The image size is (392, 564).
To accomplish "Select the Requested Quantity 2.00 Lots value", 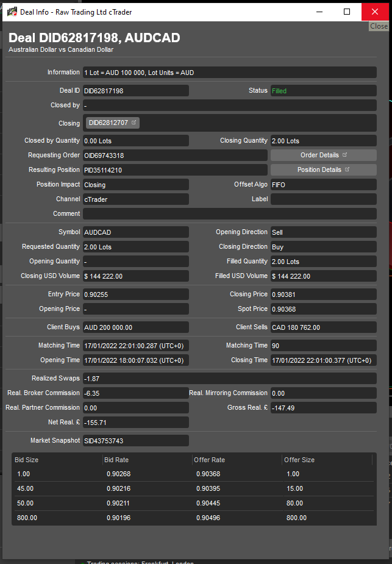I will 135,247.
